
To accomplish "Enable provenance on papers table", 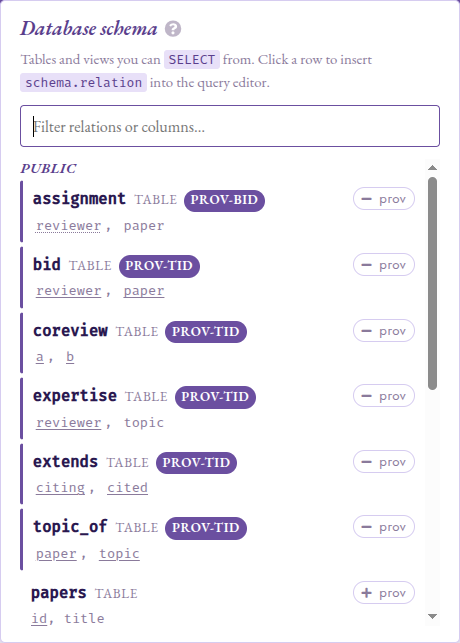I will tap(384, 593).
